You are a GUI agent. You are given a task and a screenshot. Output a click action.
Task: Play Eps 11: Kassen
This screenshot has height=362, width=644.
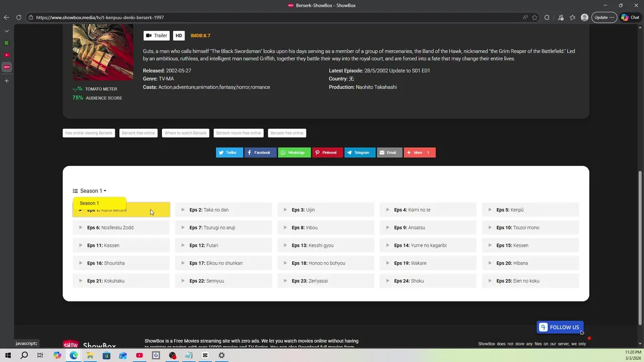pos(121,245)
